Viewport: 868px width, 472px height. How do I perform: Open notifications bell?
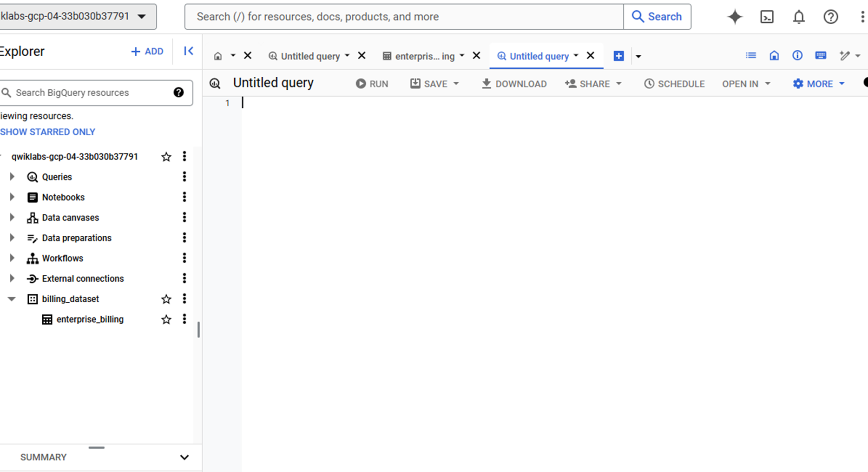(798, 17)
